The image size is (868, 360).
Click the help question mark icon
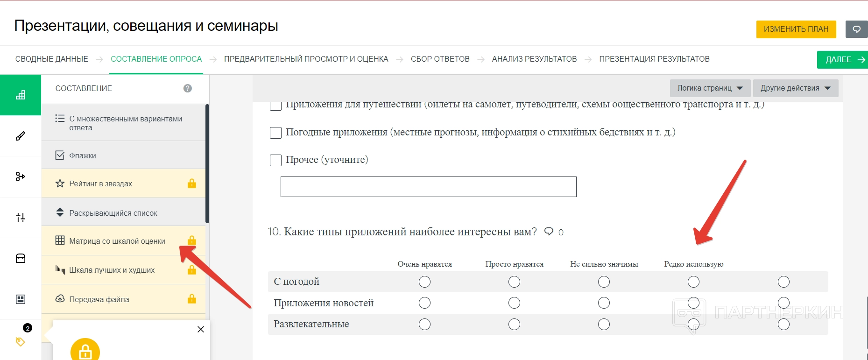188,88
